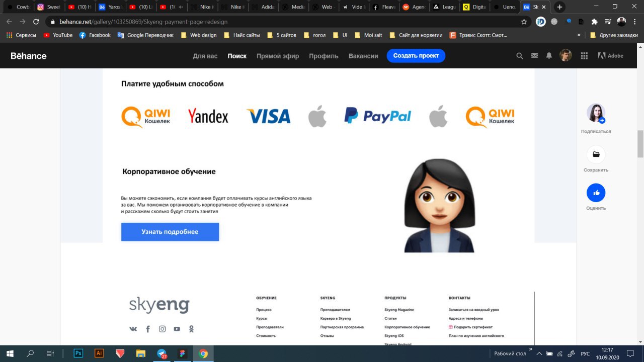Image resolution: width=644 pixels, height=362 pixels.
Task: Open the Сервисы apps shortcut
Action: tap(21, 35)
